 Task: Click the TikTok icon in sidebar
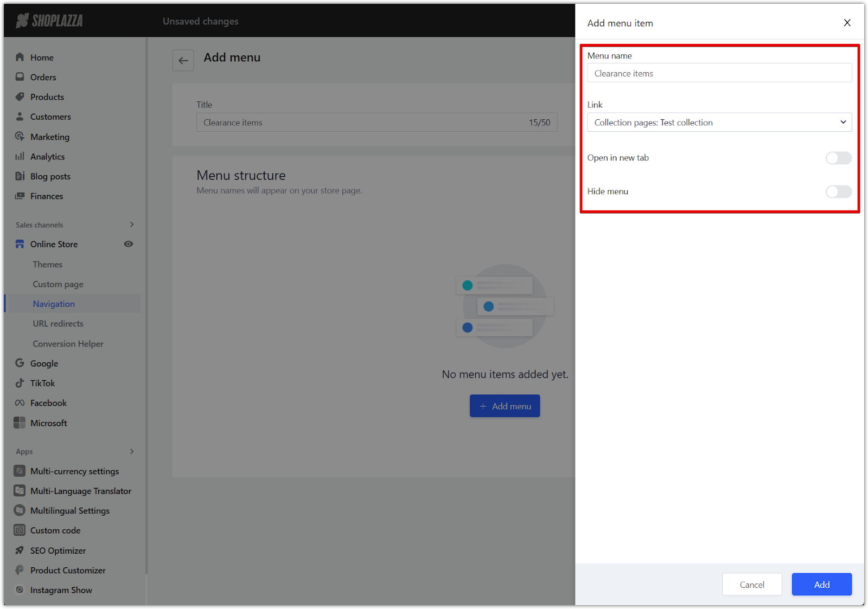point(20,383)
